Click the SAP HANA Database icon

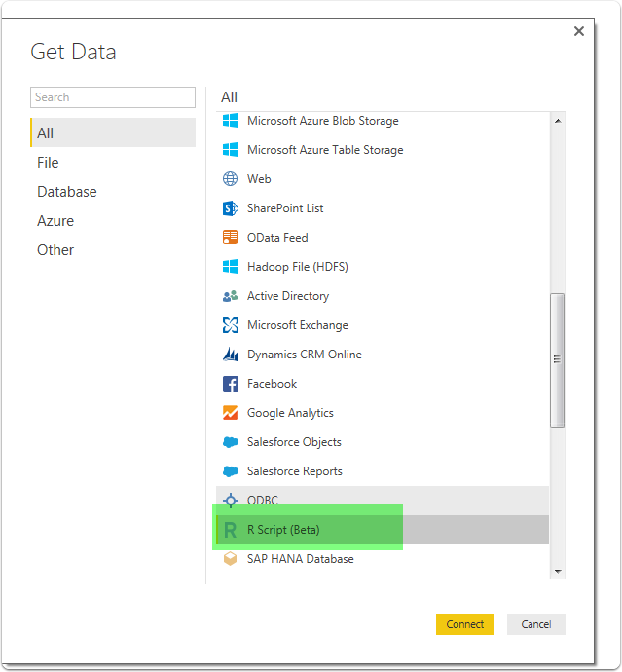click(x=231, y=559)
